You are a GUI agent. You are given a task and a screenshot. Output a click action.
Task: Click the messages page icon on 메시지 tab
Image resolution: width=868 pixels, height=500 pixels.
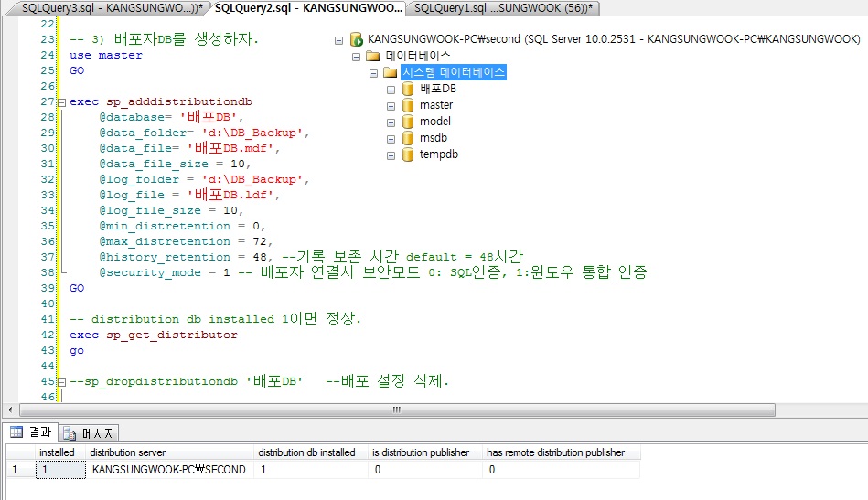[x=70, y=433]
